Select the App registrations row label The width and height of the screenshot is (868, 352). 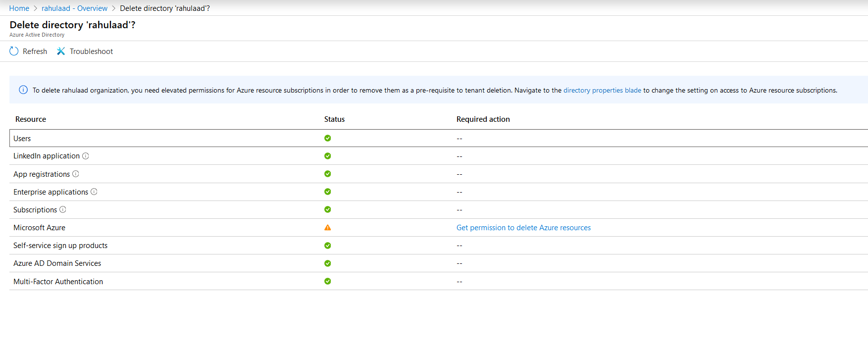pos(42,174)
